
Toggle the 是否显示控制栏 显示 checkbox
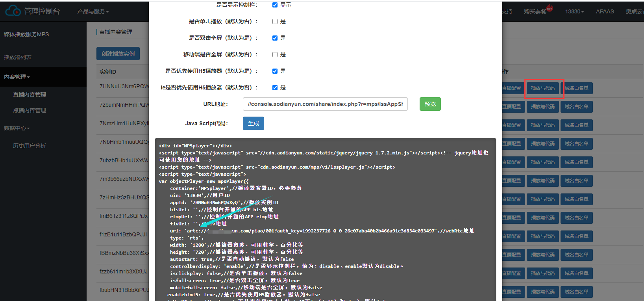coord(275,5)
